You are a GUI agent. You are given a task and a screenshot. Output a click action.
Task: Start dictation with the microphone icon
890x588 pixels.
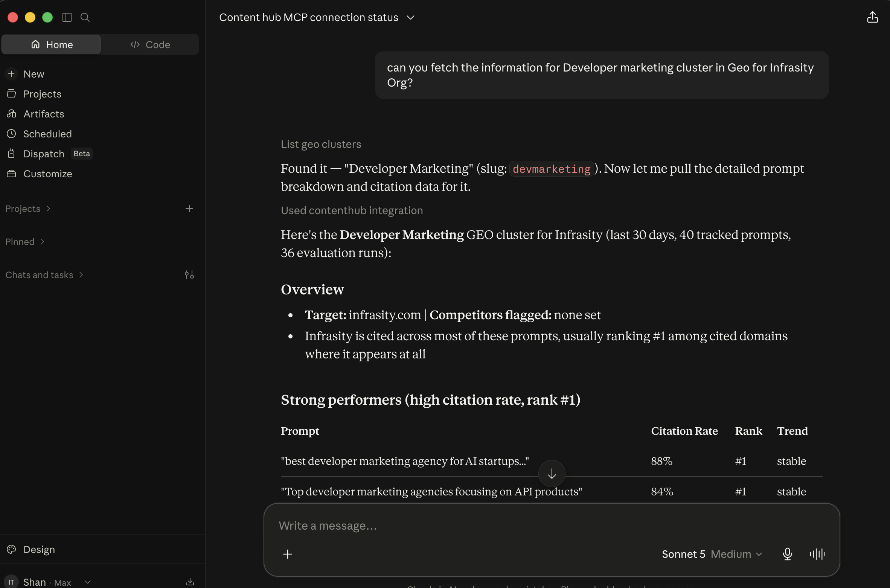point(787,554)
